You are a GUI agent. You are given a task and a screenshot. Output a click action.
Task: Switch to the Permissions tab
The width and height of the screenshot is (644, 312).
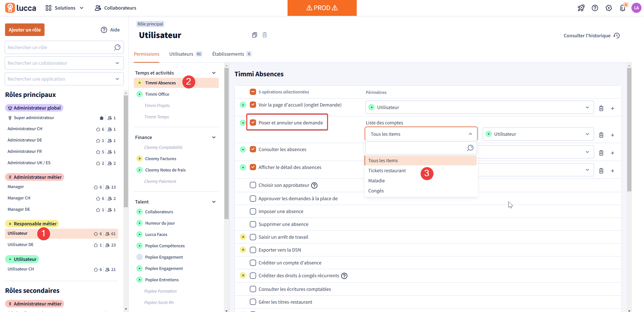(146, 54)
